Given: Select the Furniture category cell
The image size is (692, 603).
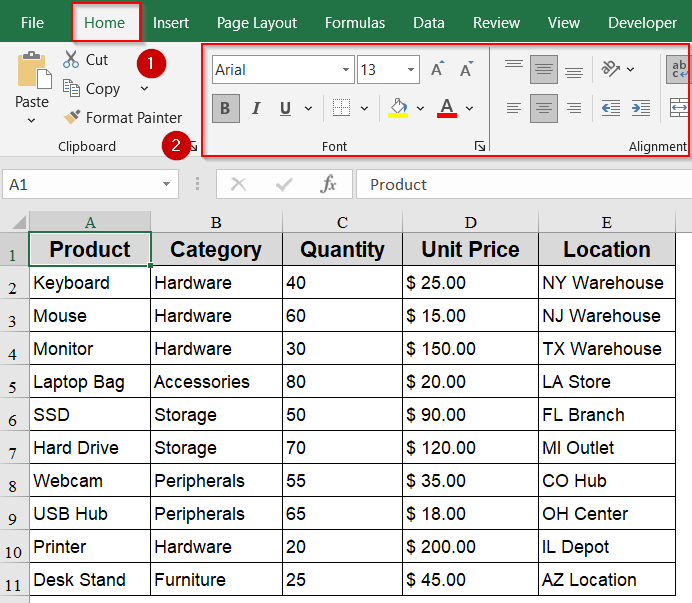Looking at the screenshot, I should (216, 579).
